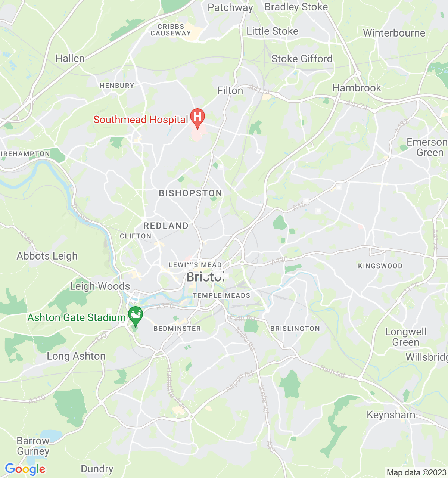Click the Cribbs Causeway label
448x478 pixels.
[x=171, y=30]
